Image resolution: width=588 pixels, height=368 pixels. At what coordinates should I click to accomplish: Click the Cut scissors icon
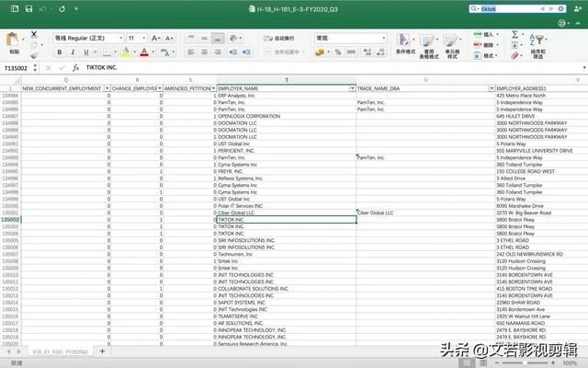pyautogui.click(x=34, y=32)
